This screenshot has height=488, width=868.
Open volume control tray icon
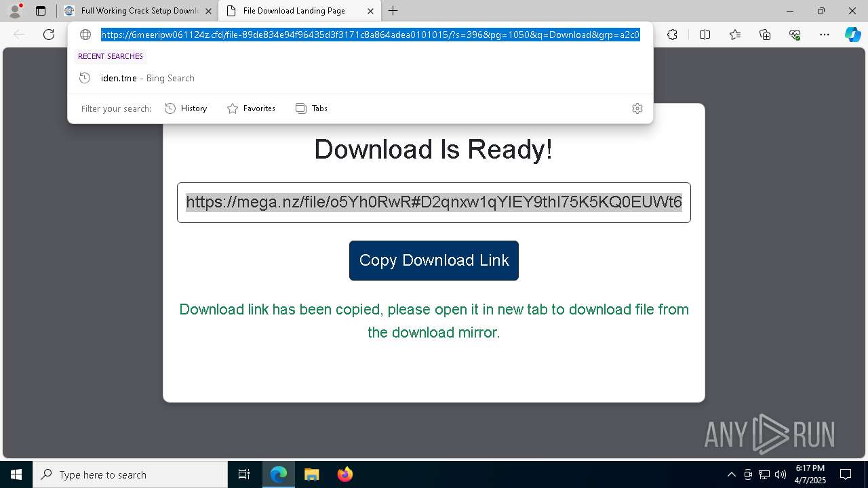(x=781, y=474)
